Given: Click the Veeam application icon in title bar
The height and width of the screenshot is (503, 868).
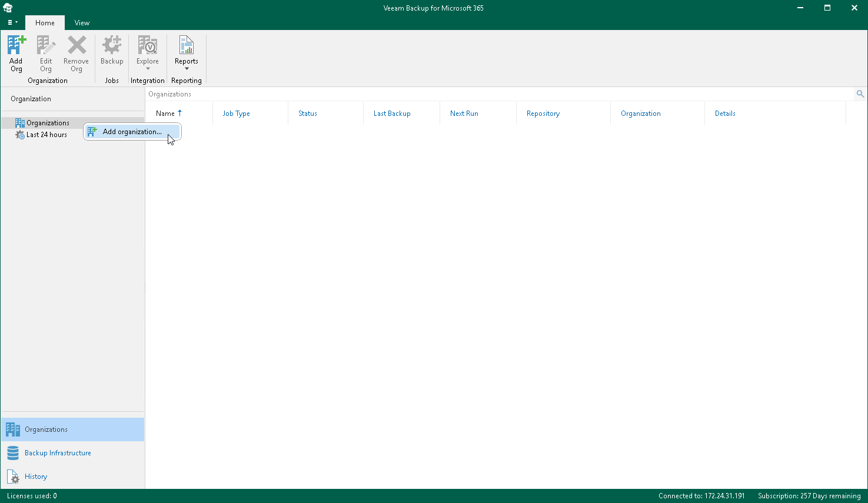Looking at the screenshot, I should [x=8, y=8].
